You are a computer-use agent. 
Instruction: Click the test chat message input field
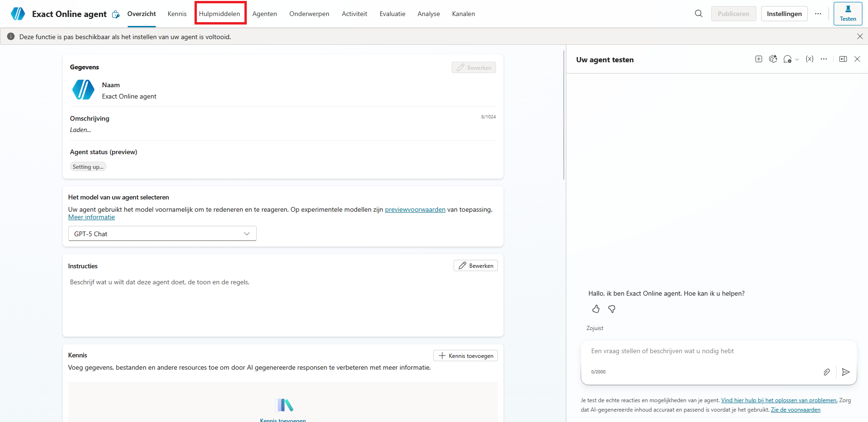(x=718, y=351)
